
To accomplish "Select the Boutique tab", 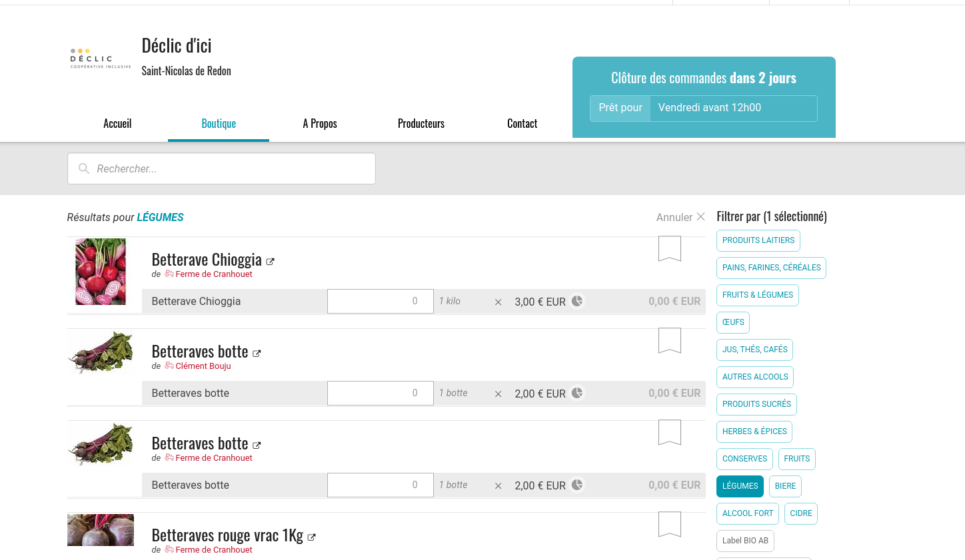I will (x=219, y=124).
